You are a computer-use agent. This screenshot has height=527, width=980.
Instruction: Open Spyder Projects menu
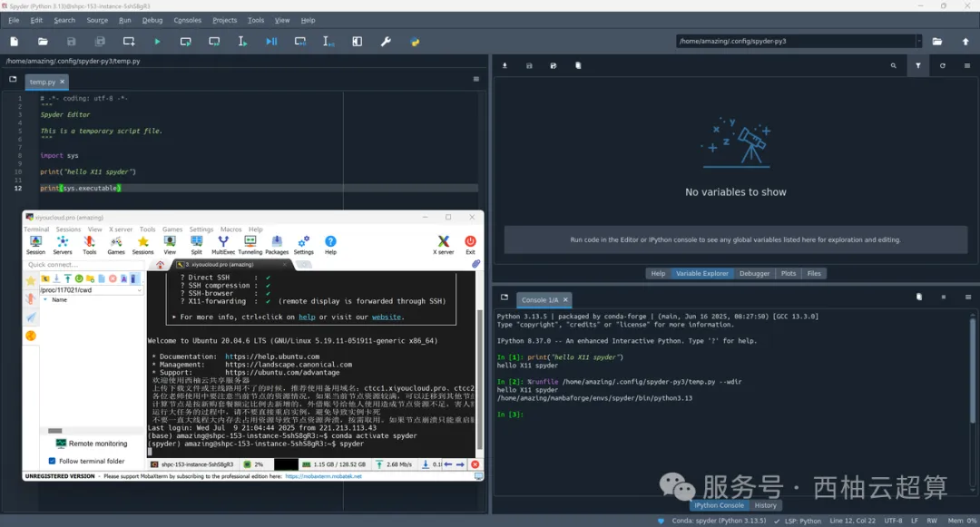(224, 20)
